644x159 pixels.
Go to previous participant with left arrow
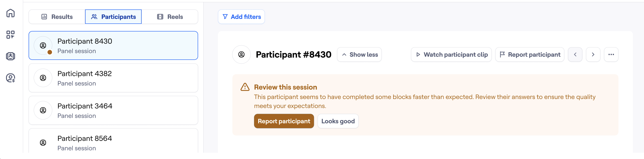tap(575, 55)
